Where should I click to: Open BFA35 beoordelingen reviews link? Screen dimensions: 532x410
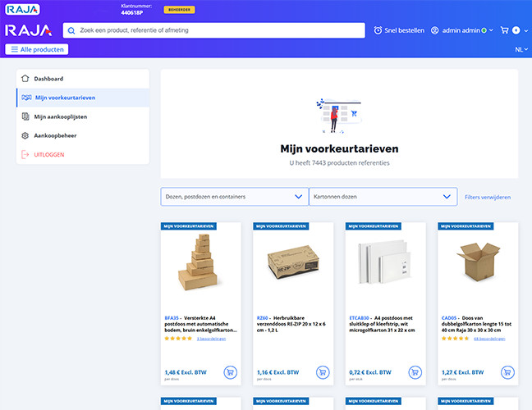(211, 339)
